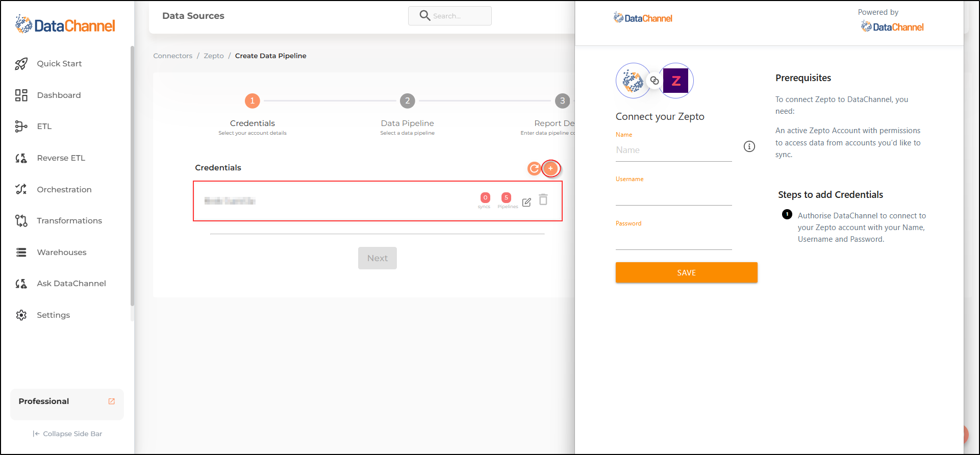Viewport: 980px width, 455px height.
Task: Go to step 3 Report Details
Action: pyautogui.click(x=562, y=101)
